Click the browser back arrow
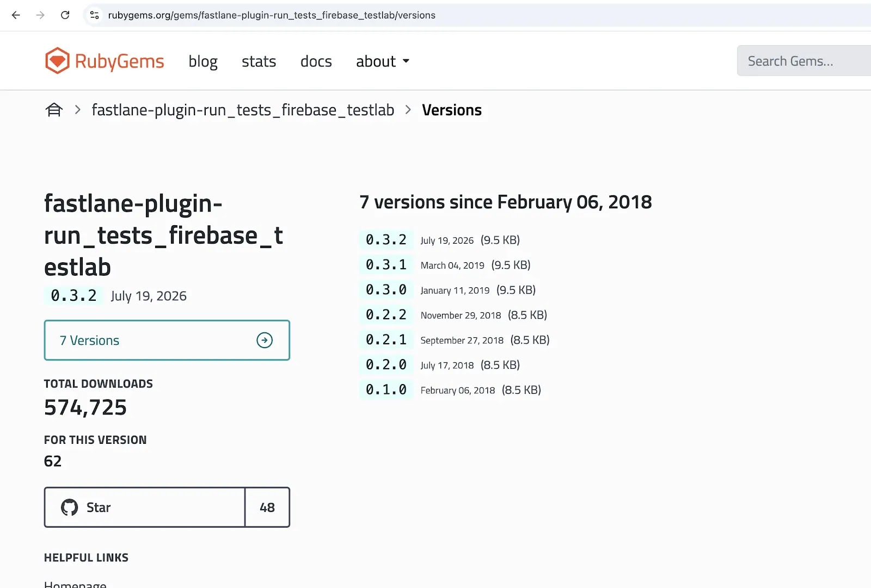The width and height of the screenshot is (871, 588). [16, 15]
